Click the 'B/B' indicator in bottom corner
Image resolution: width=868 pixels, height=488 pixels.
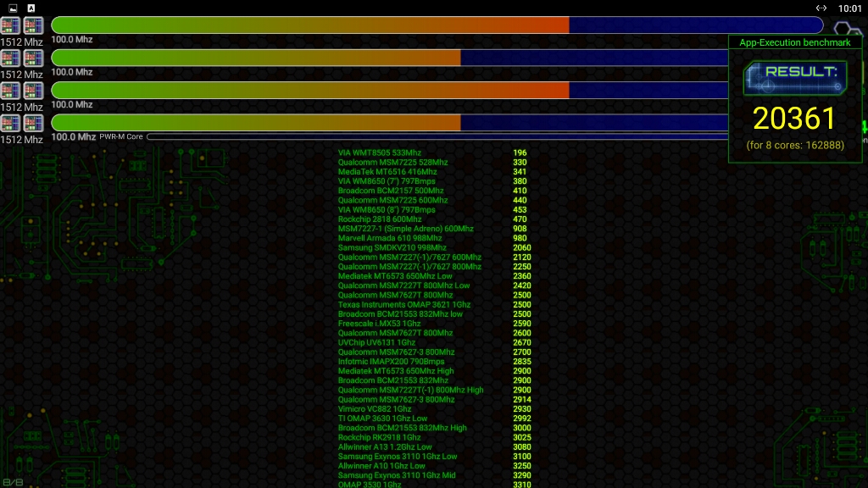(13, 482)
